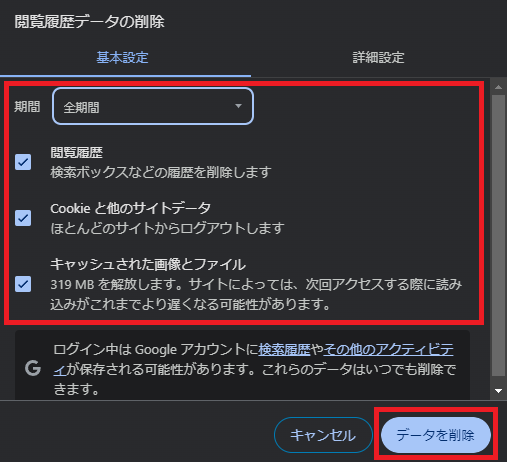Viewport: 507px width, 462px height.
Task: Click the 期間 label
Action: 27,107
